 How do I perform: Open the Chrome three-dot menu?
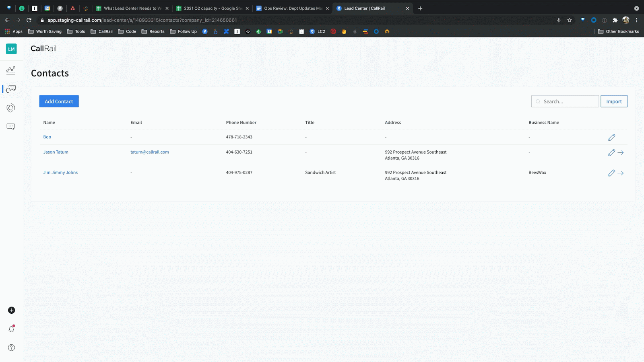tap(637, 20)
